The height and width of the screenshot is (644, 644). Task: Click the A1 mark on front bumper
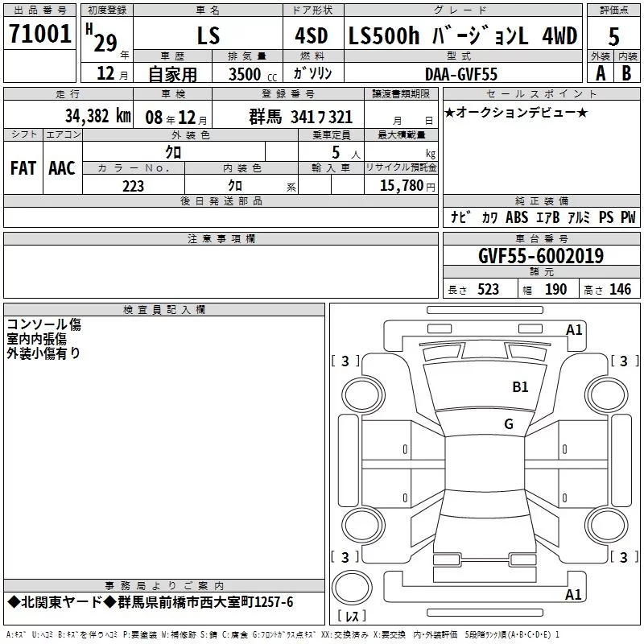click(x=574, y=329)
